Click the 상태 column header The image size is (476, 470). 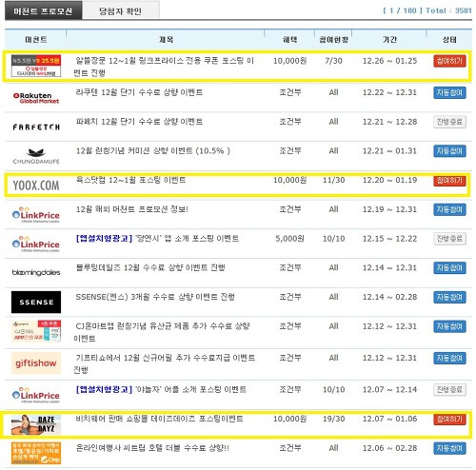449,39
